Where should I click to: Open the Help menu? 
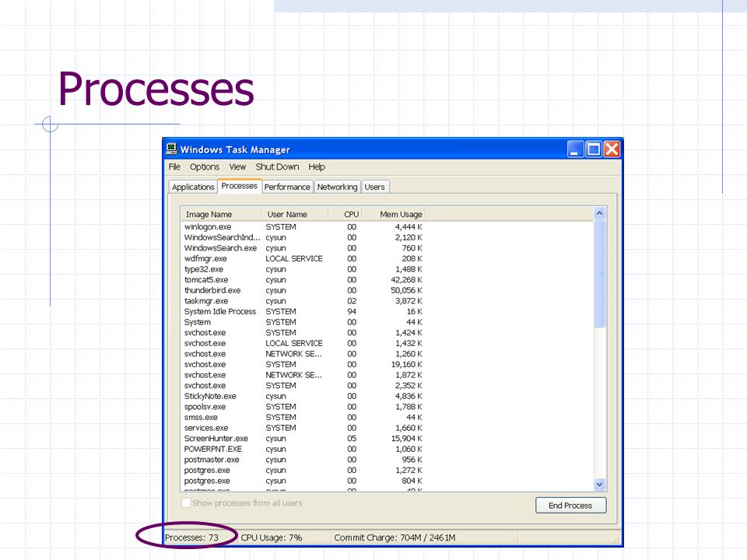pos(317,166)
